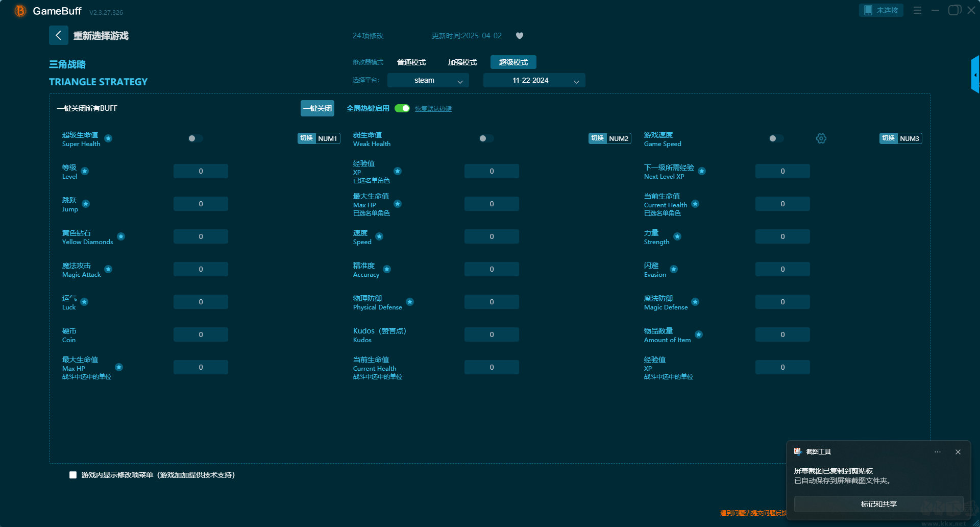This screenshot has height=527, width=980.
Task: Expand the blue side panel tab
Action: click(975, 75)
